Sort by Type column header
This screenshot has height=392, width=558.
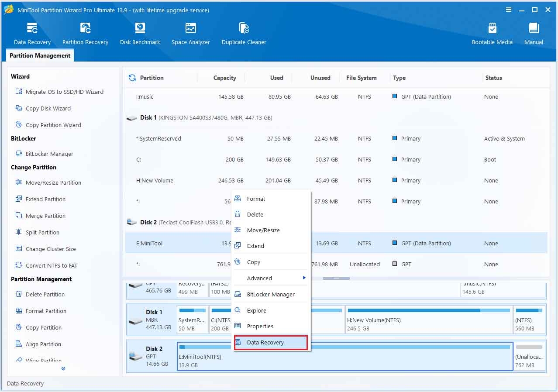(x=399, y=78)
